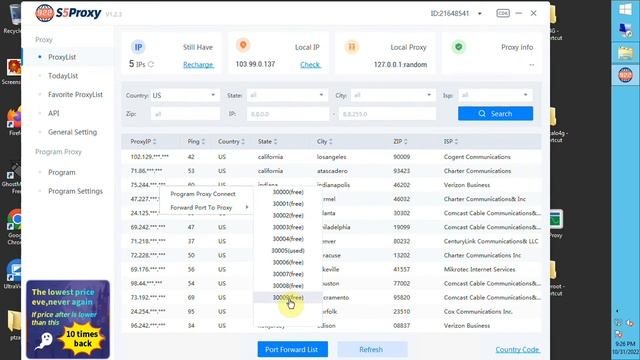Select proxy row 69.242.***.***
Screen dimensions: 640x360
[331, 227]
